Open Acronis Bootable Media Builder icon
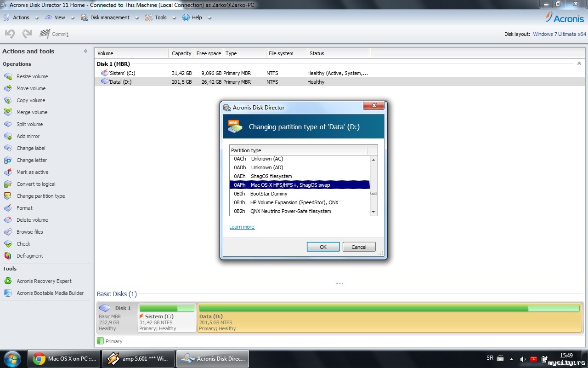The width and height of the screenshot is (588, 368). (x=8, y=293)
